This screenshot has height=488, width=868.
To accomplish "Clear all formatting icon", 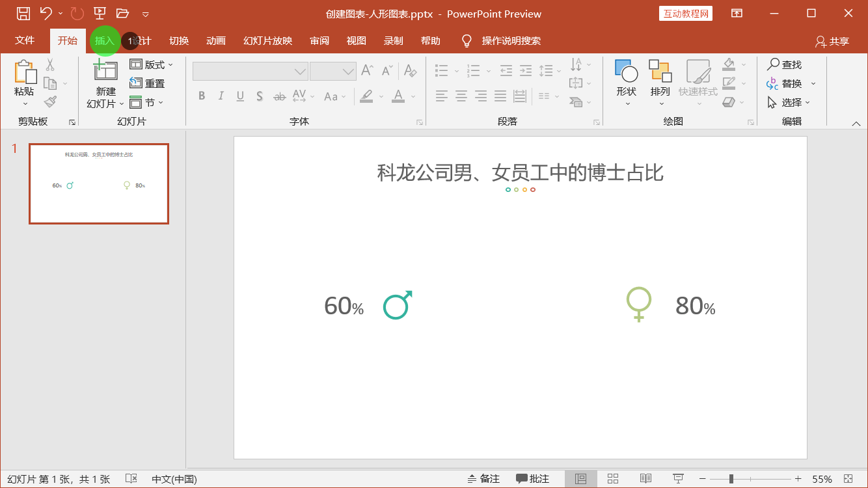I will point(410,70).
